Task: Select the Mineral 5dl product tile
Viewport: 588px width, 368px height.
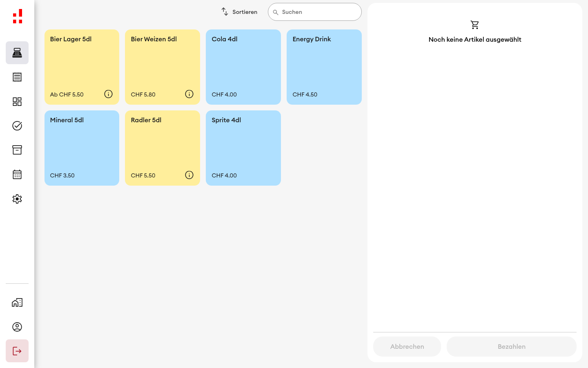Action: pos(82,148)
